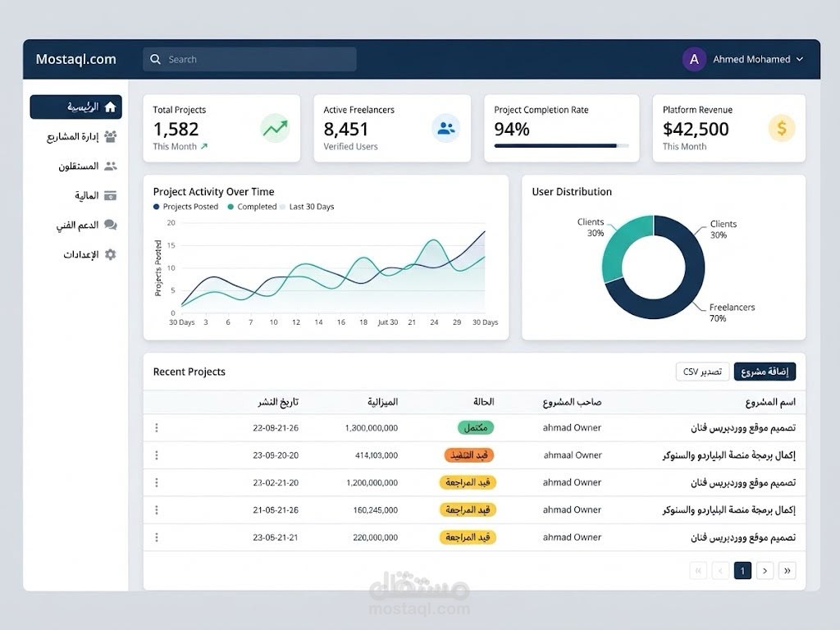
Task: Click the اسم المشروع column header
Action: (770, 402)
